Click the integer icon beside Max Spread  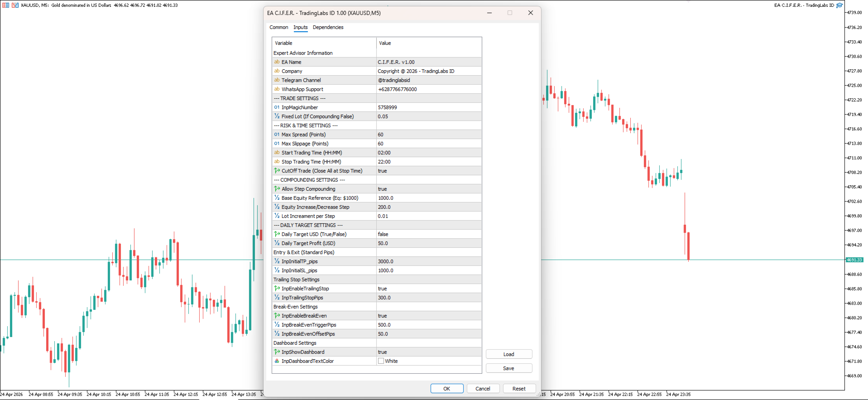[277, 135]
